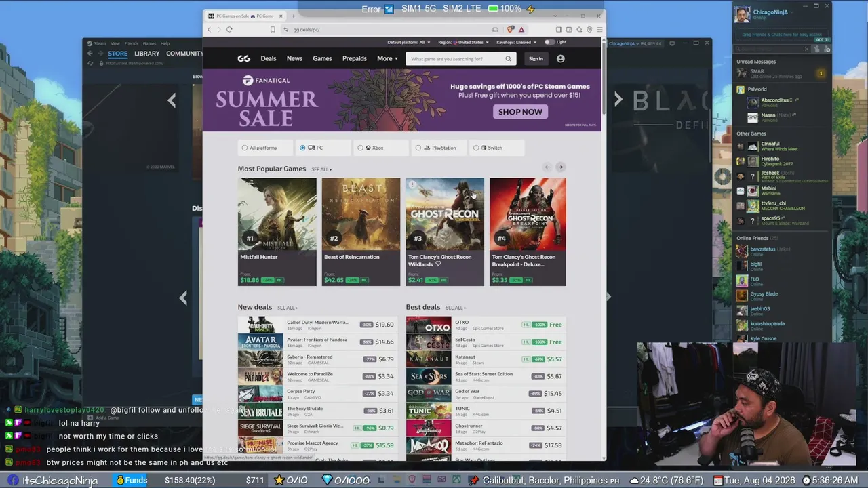868x488 pixels.
Task: Click SHOP NOW on the Fanatical Summer Sale banner
Action: pyautogui.click(x=520, y=112)
